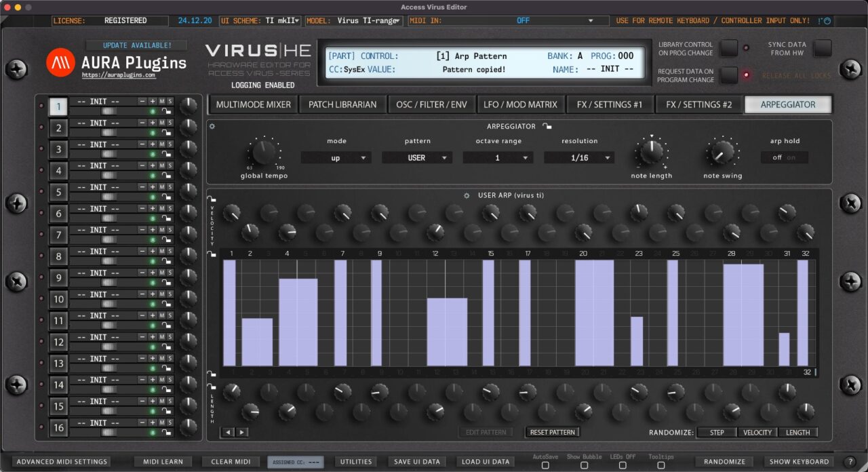Open the arpeggiator mode dropdown set to up
Screen dimensions: 868x472
pos(336,157)
